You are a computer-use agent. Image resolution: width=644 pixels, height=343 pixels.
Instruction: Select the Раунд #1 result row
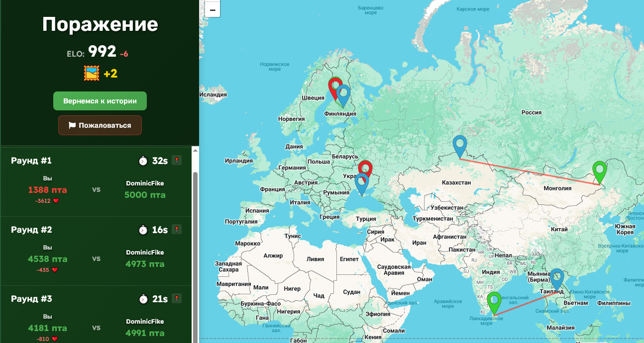(96, 182)
